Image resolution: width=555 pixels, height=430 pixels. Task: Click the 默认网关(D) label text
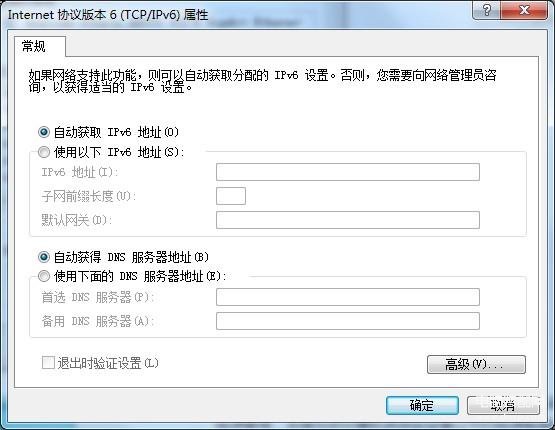pyautogui.click(x=77, y=220)
